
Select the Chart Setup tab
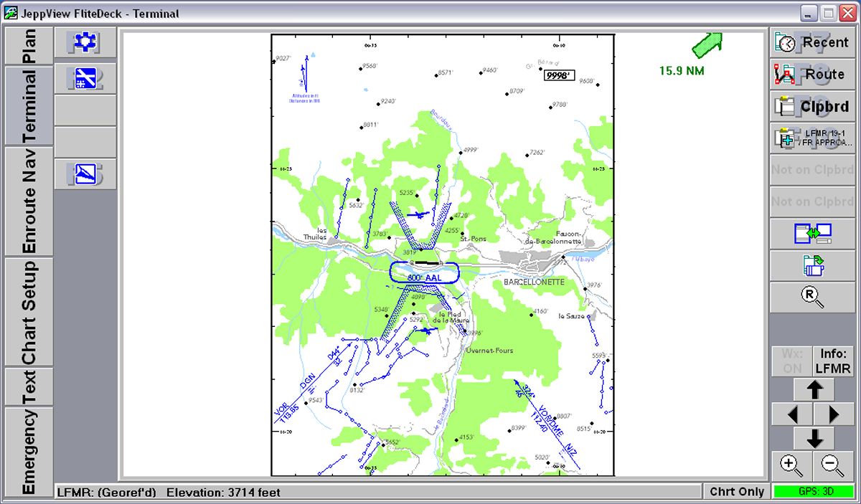[28, 311]
